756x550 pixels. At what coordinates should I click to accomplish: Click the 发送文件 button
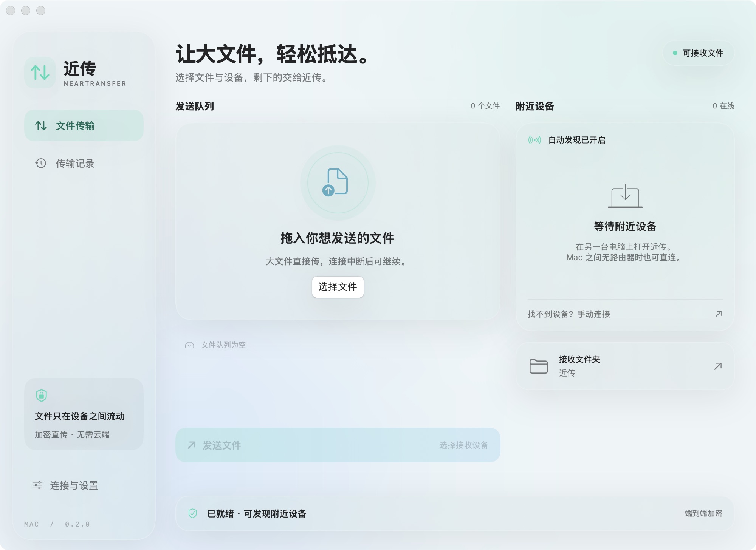coord(338,445)
